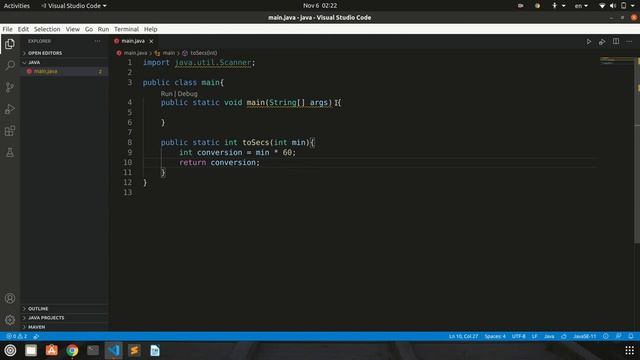Open the Edit menu
Screen dimensions: 640x360
pos(23,29)
